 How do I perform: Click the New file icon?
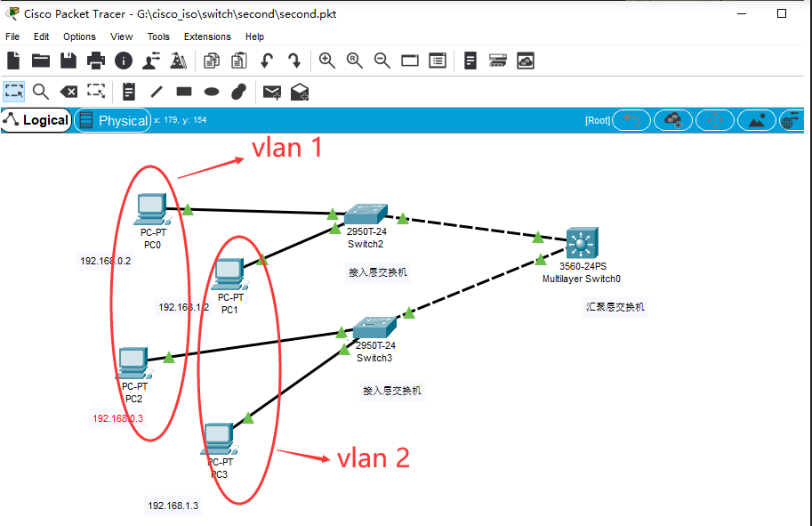coord(13,61)
